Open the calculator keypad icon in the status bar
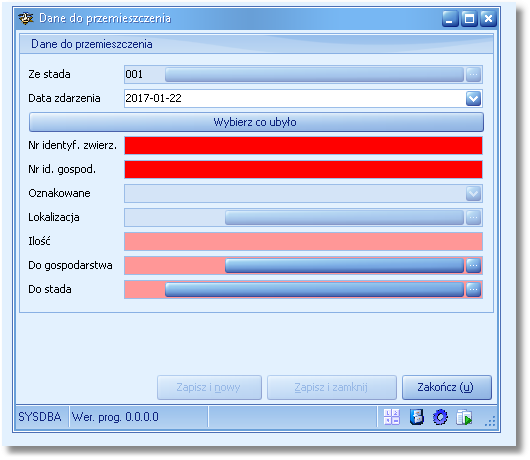 pyautogui.click(x=392, y=417)
